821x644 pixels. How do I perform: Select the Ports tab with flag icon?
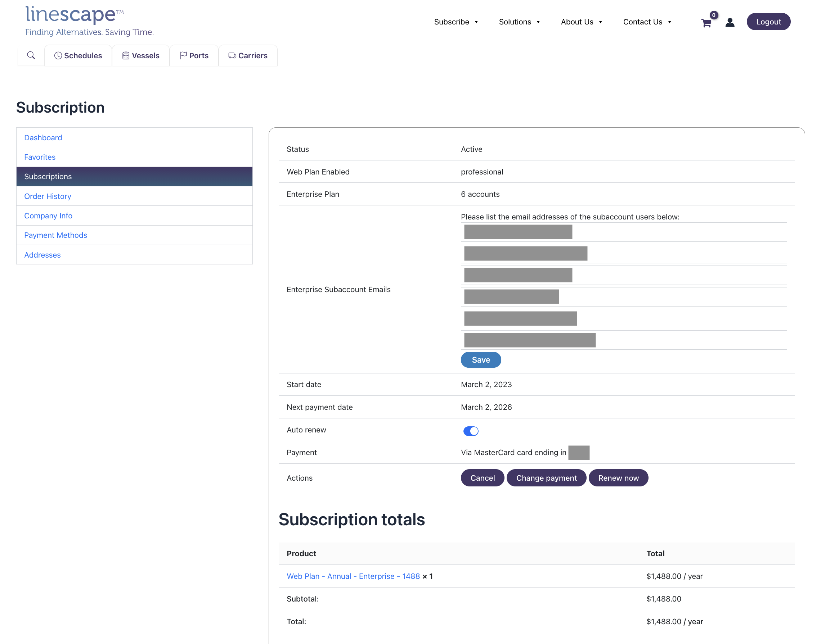pos(194,56)
